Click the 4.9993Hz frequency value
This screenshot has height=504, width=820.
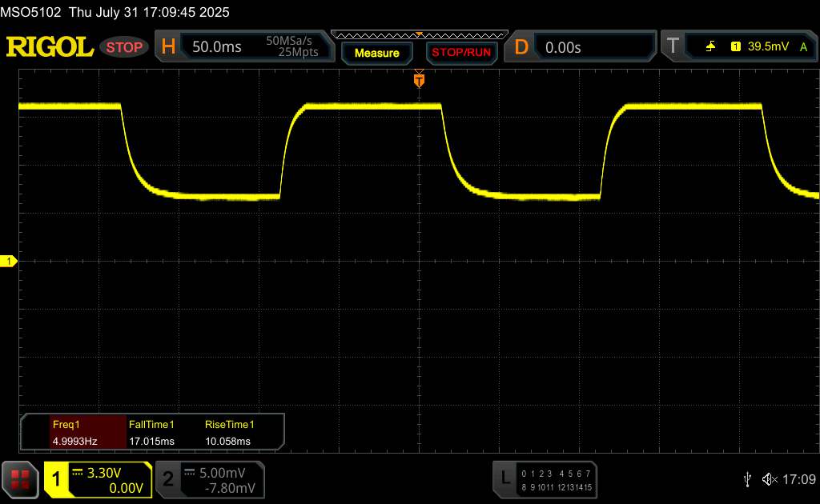coord(74,442)
